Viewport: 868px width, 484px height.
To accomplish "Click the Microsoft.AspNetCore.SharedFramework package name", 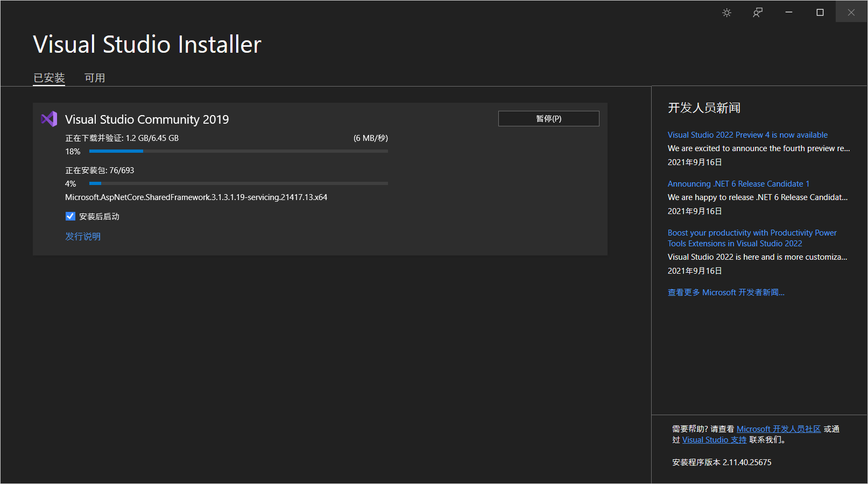I will [x=196, y=197].
